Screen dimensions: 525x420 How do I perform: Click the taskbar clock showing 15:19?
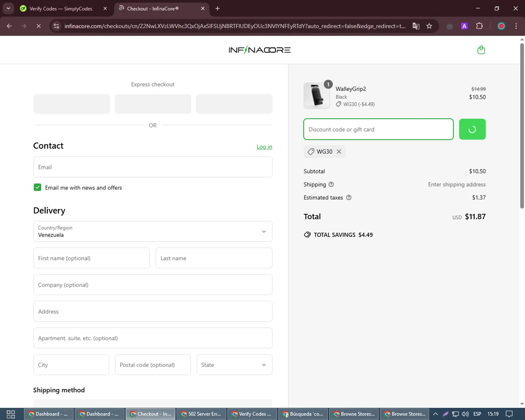[493, 414]
